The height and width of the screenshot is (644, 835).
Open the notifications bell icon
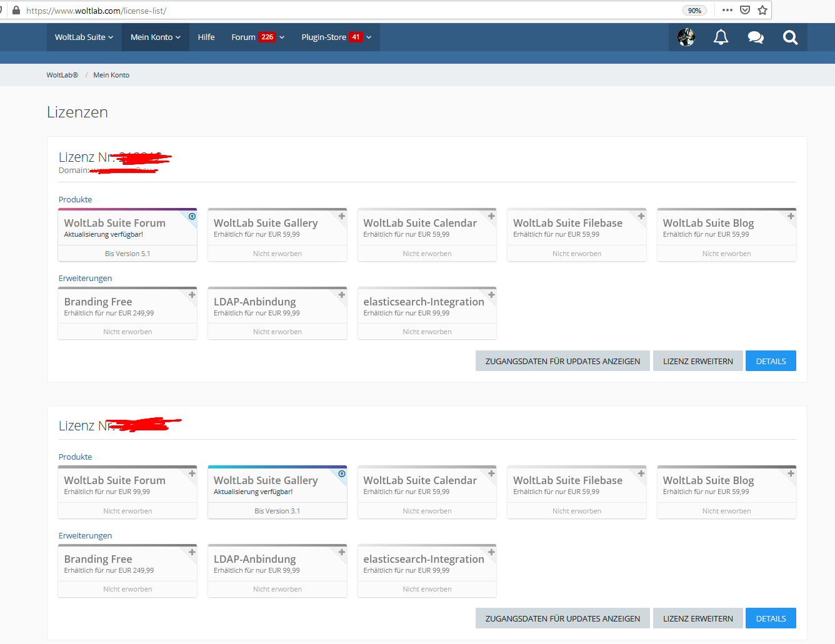tap(721, 37)
